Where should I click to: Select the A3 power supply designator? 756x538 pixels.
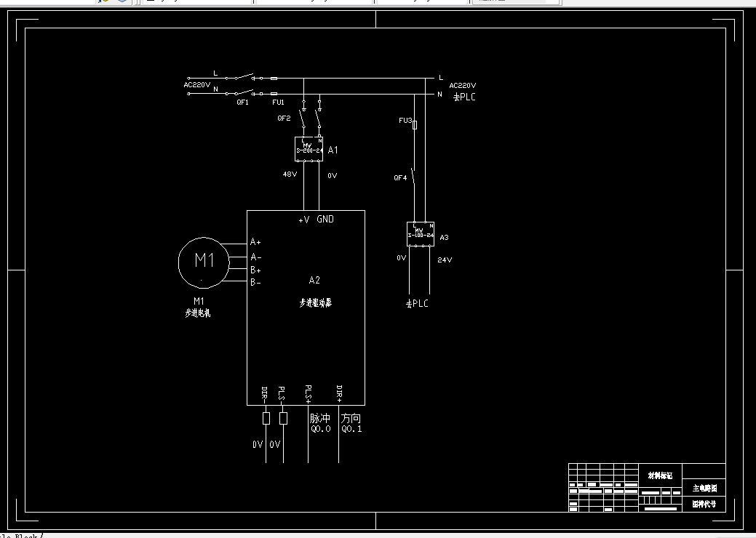444,238
